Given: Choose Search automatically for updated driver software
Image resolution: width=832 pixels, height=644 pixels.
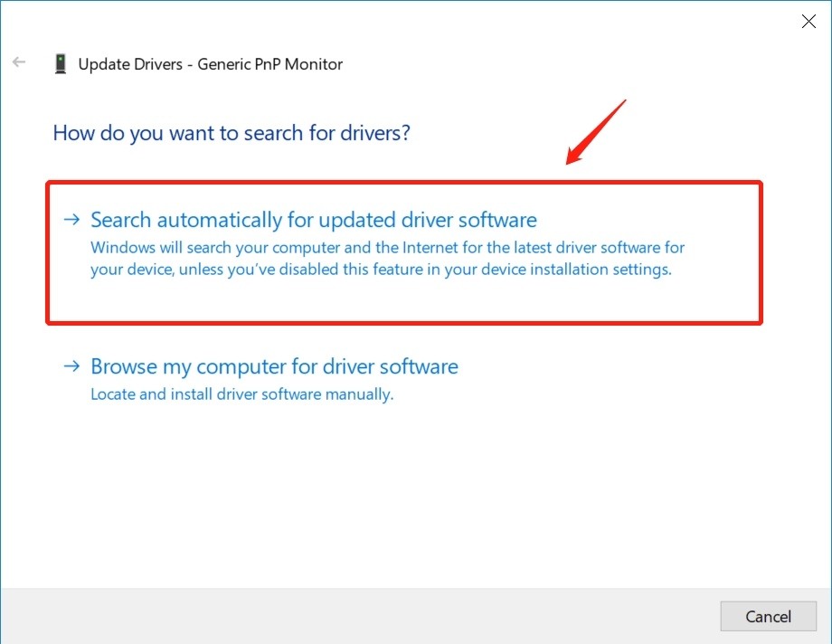Looking at the screenshot, I should (314, 220).
